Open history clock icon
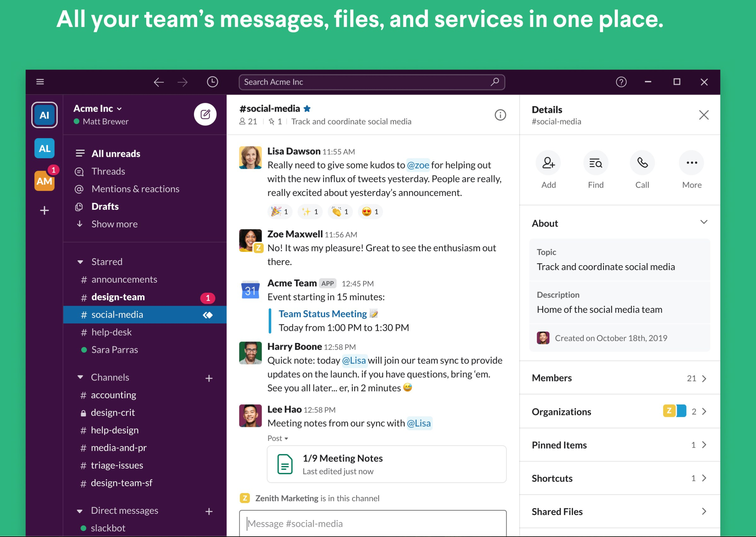756x537 pixels. point(212,82)
